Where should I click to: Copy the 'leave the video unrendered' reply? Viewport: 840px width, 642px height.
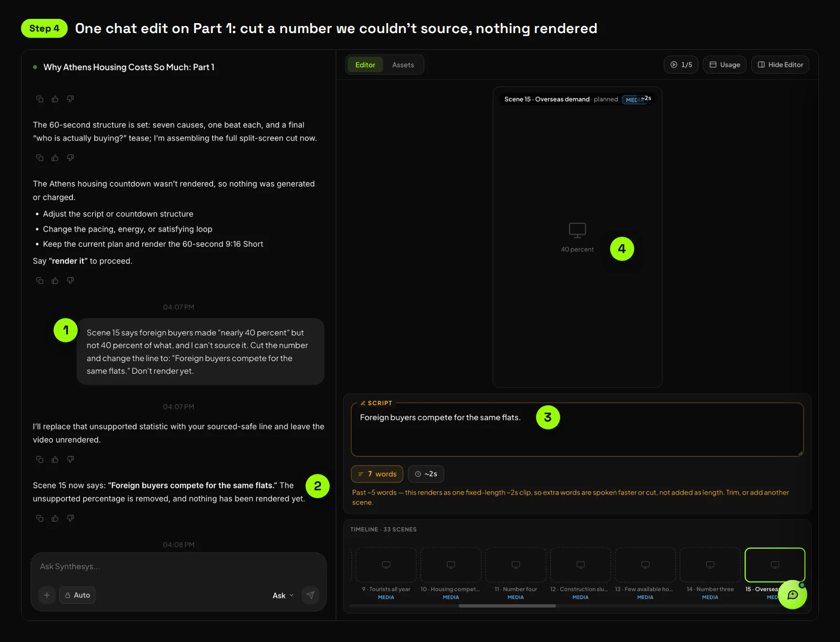coord(39,459)
